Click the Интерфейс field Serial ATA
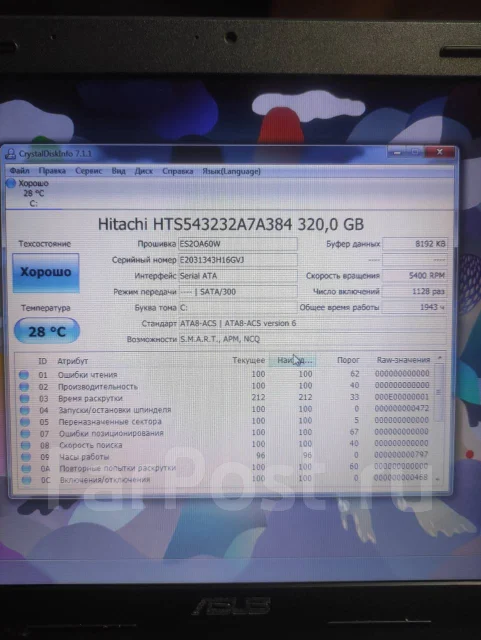Screen dimensions: 481x640 [238, 276]
